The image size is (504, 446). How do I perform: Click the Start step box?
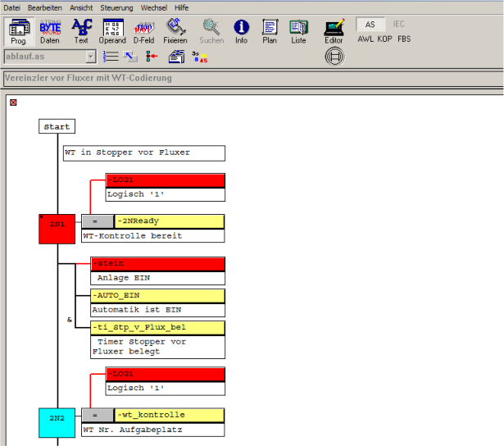57,127
